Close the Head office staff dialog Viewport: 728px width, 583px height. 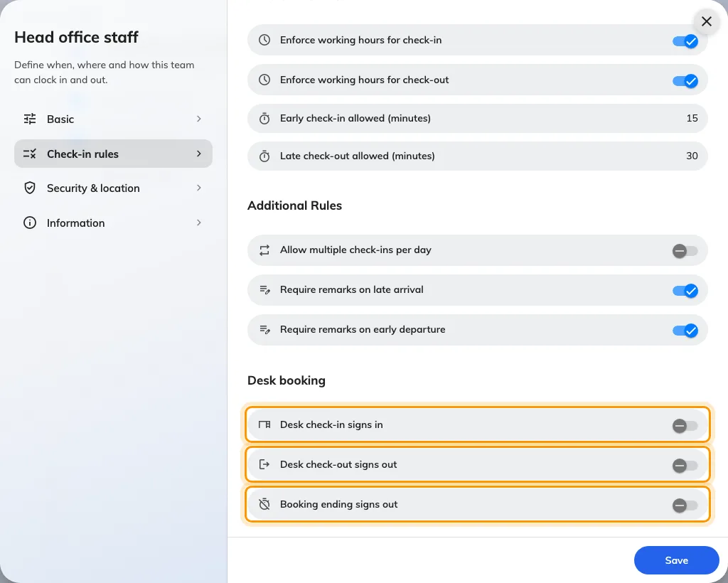[706, 21]
